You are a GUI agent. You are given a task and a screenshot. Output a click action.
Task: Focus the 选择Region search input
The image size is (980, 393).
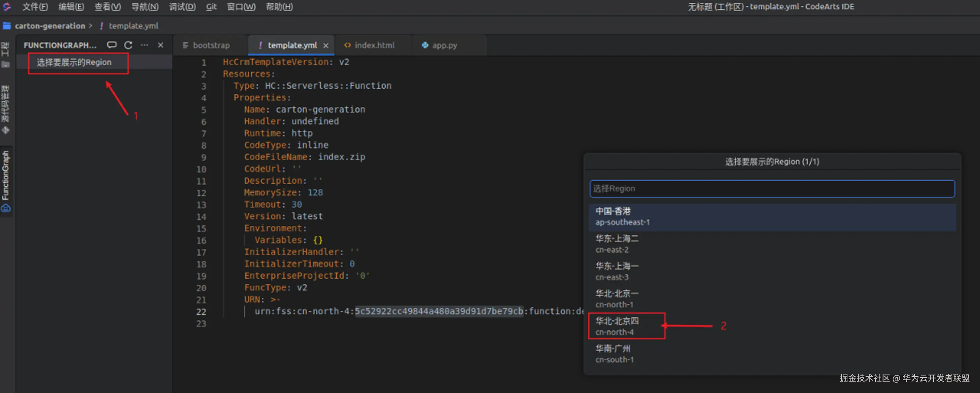[772, 189]
